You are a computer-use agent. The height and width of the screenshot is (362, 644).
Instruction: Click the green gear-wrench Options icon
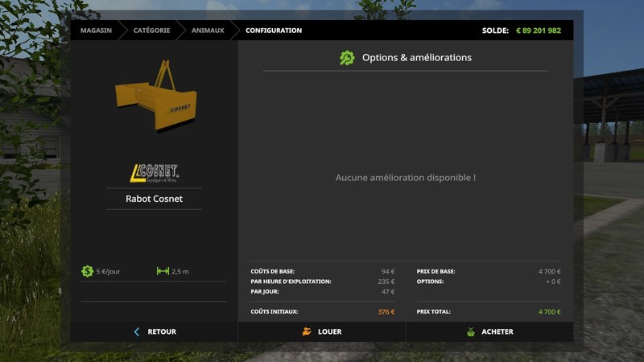[347, 58]
